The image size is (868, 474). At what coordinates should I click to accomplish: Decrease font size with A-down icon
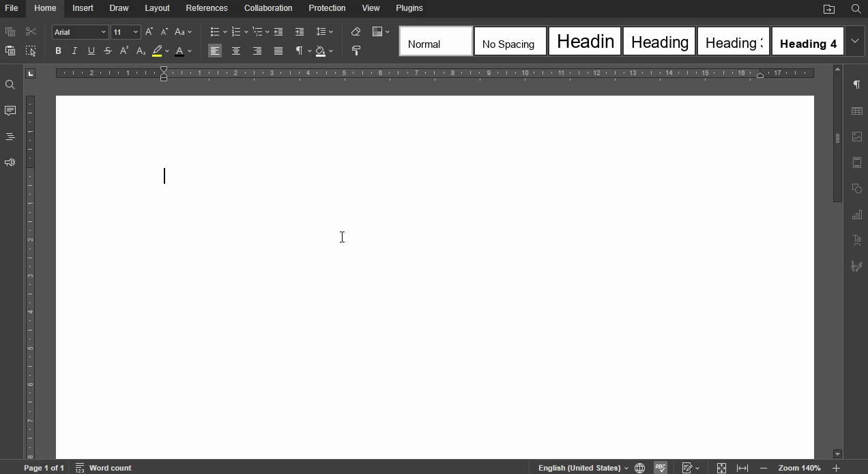click(x=164, y=32)
